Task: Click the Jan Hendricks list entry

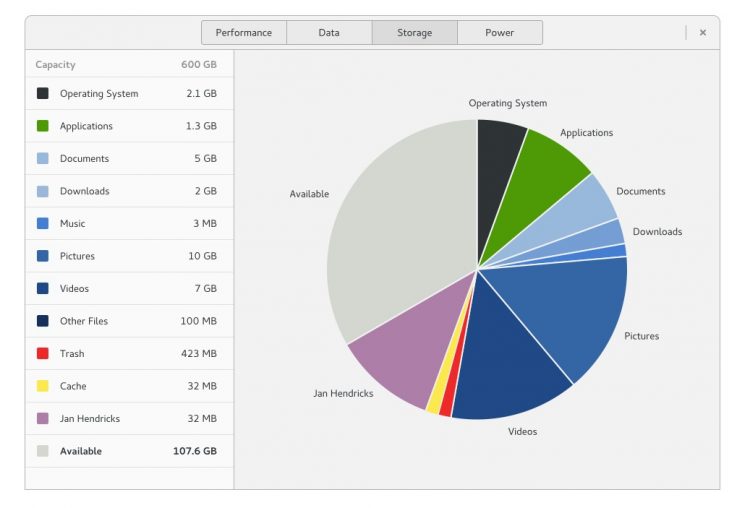Action: coord(128,419)
